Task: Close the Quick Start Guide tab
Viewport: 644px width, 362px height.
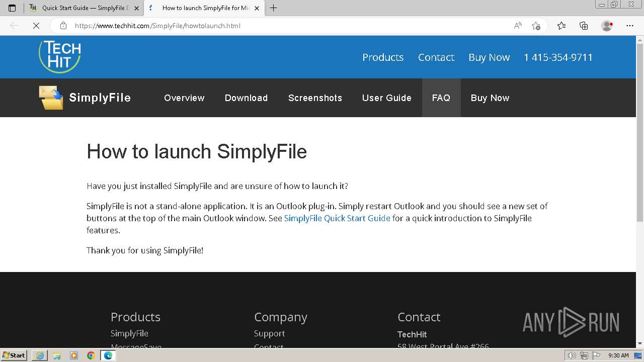Action: tap(136, 8)
